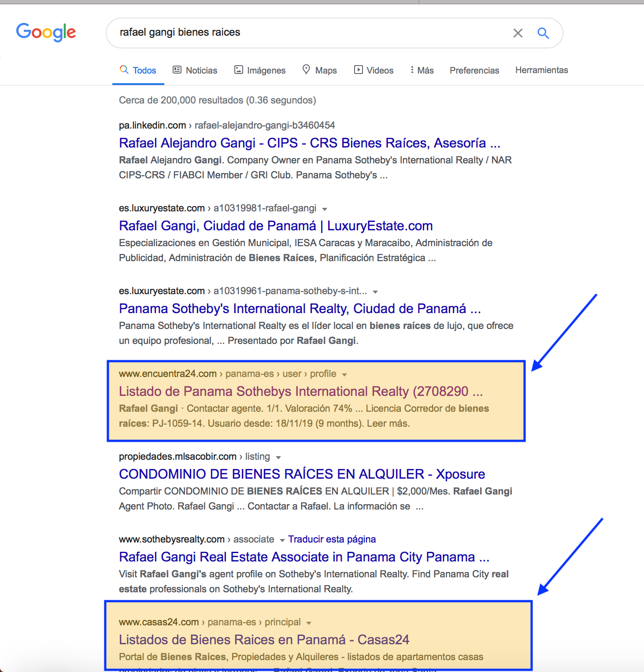The height and width of the screenshot is (672, 644).
Task: Expand dropdown arrow beside casas24 principal URL
Action: (x=309, y=623)
